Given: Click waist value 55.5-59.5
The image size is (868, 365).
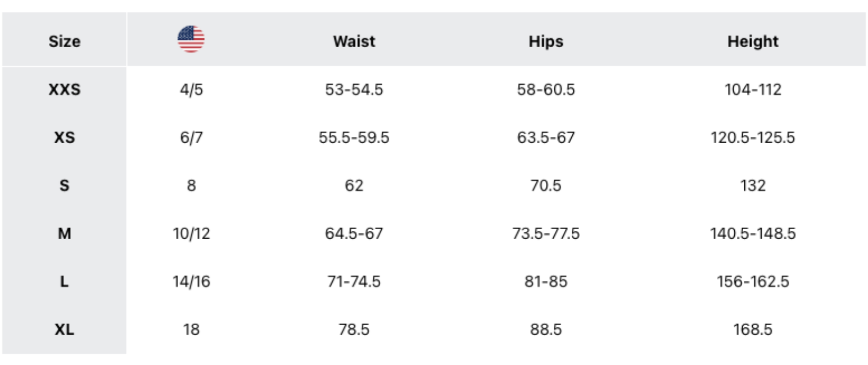Looking at the screenshot, I should (x=354, y=138).
